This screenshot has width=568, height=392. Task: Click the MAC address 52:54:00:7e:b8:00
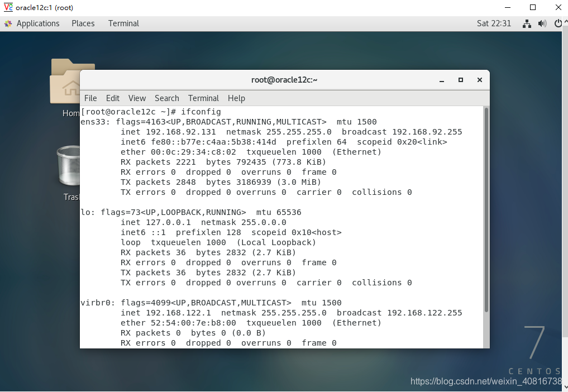[x=193, y=323]
